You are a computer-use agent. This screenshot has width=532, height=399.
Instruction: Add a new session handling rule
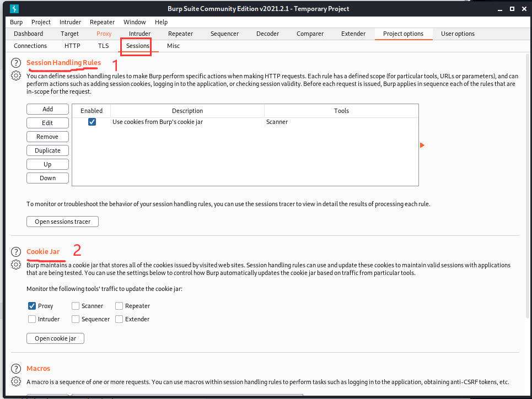pyautogui.click(x=47, y=109)
